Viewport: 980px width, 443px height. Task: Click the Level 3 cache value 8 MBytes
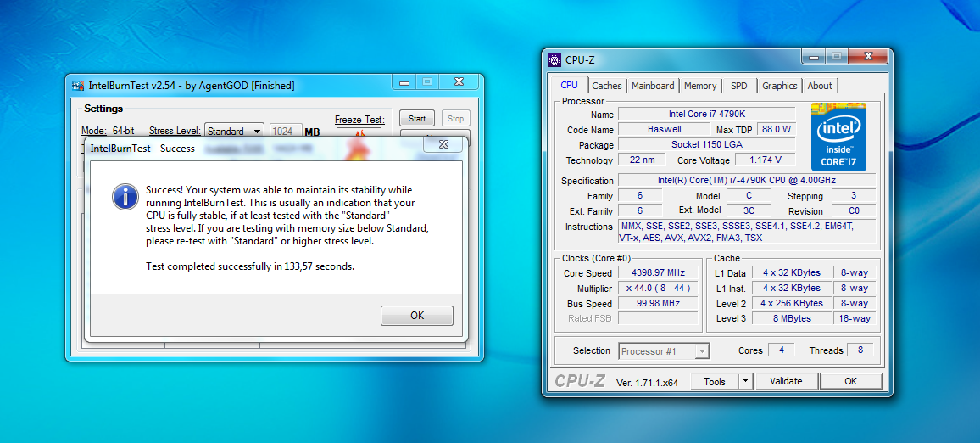tap(791, 318)
